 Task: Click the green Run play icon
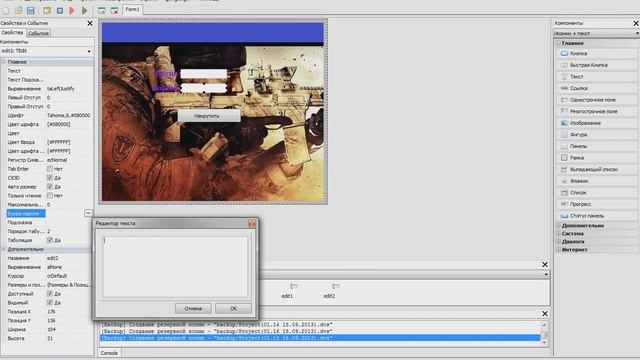(x=84, y=10)
